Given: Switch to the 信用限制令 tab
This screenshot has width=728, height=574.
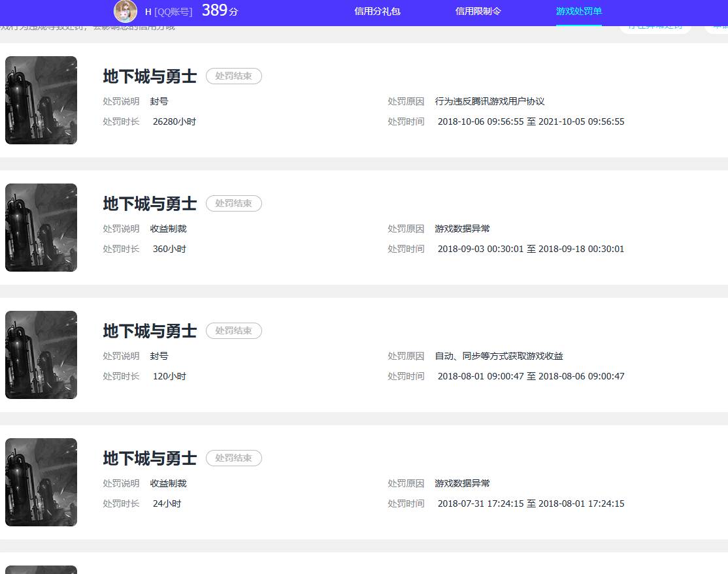Looking at the screenshot, I should (x=478, y=11).
